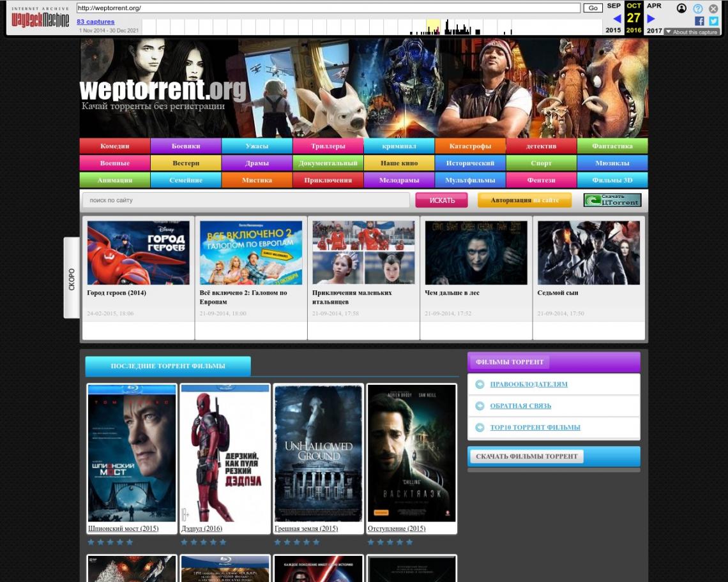The width and height of the screenshot is (728, 582).
Task: Share capture on Twitter
Action: pyautogui.click(x=713, y=21)
